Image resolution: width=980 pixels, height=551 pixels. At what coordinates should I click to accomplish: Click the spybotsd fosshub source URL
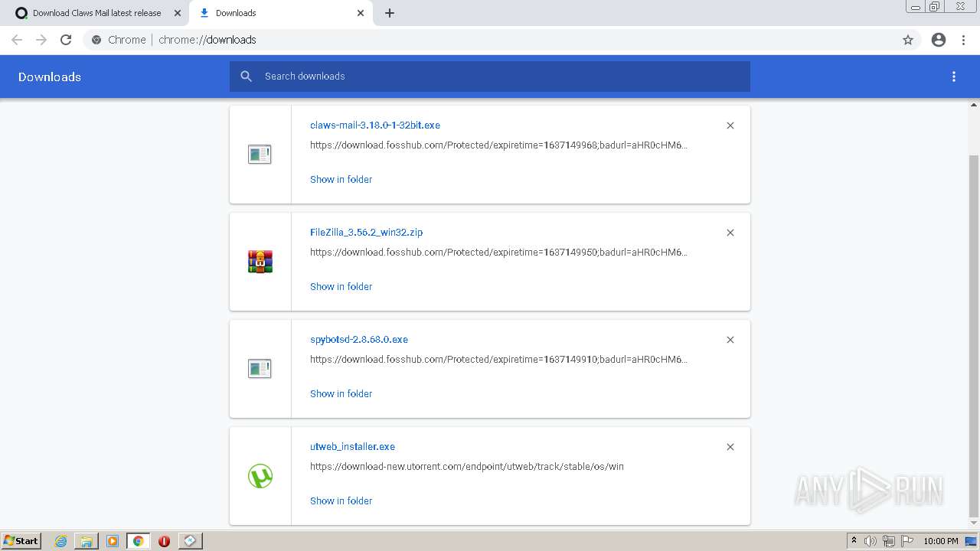498,360
